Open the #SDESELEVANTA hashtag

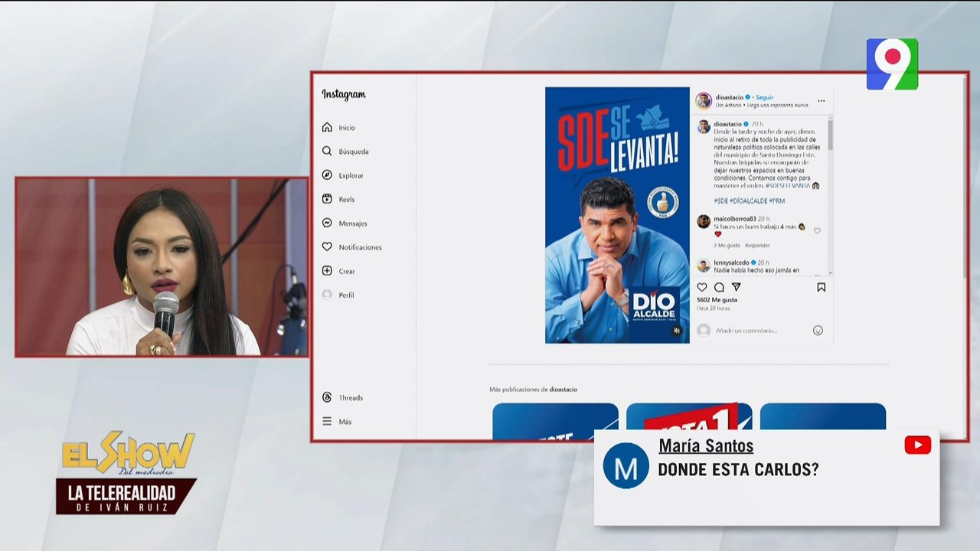tap(787, 185)
